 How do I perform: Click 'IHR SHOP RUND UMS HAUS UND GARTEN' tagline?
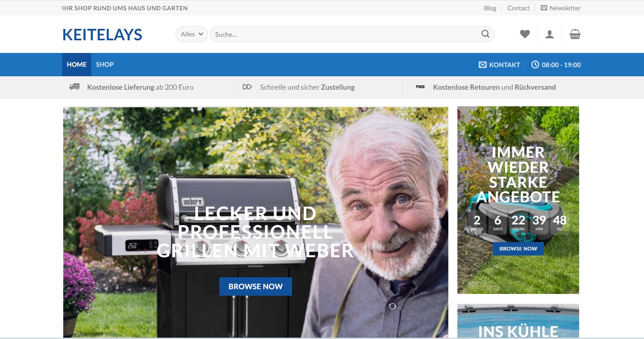[125, 8]
